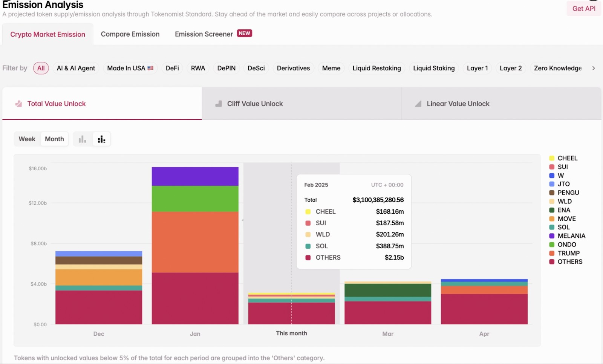Click the Mar axis label
The image size is (603, 364).
[388, 334]
